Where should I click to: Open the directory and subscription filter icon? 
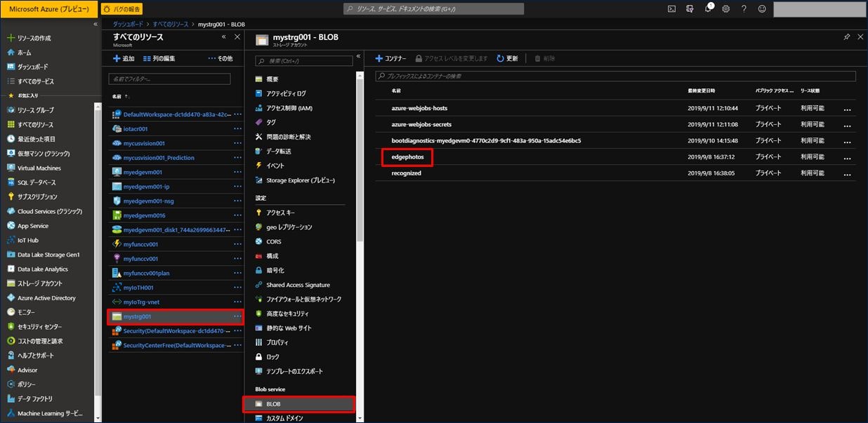(690, 9)
